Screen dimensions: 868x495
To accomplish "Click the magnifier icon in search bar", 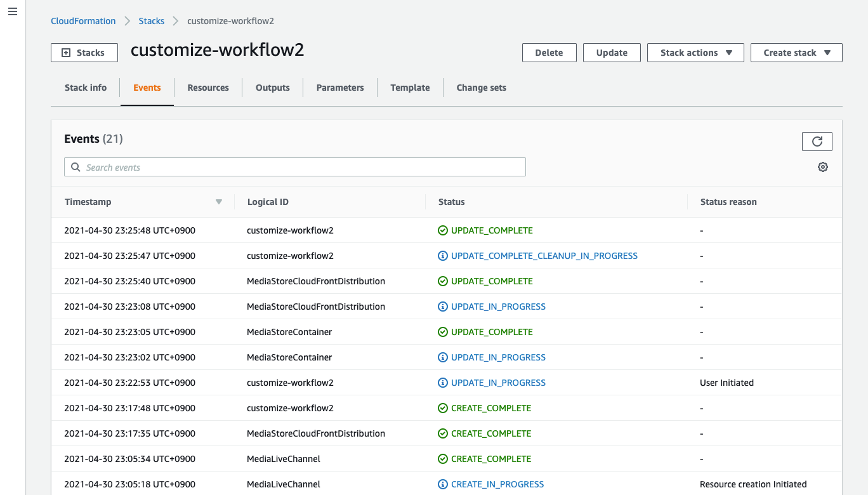I will click(76, 167).
